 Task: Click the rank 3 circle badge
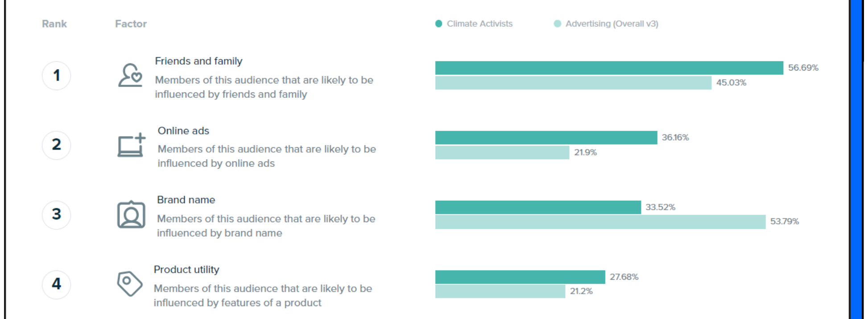click(x=56, y=215)
